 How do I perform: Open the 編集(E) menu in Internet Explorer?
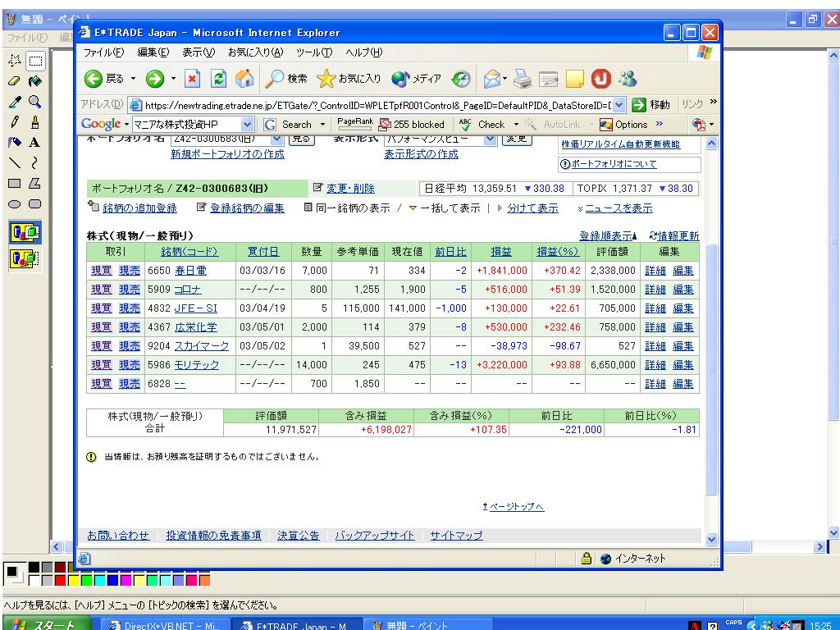153,52
